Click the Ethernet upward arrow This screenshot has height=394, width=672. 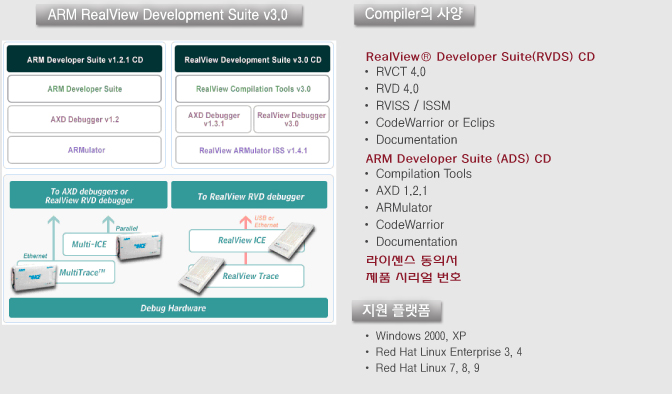click(54, 238)
